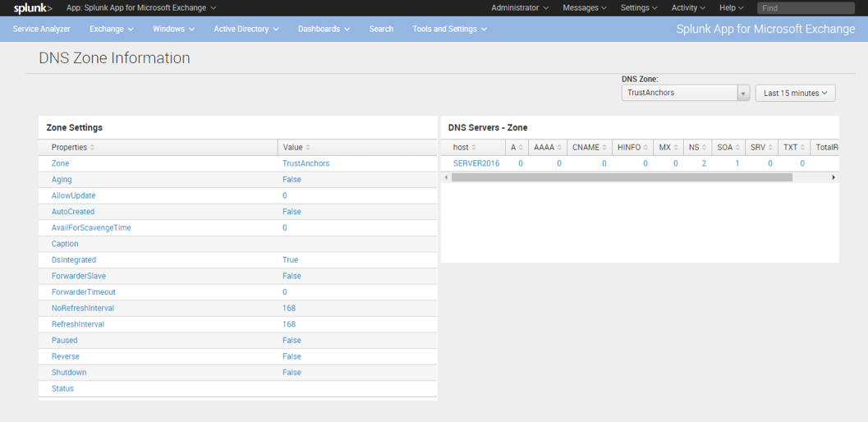Click the RefreshInterval property
The height and width of the screenshot is (422, 868).
click(x=77, y=324)
